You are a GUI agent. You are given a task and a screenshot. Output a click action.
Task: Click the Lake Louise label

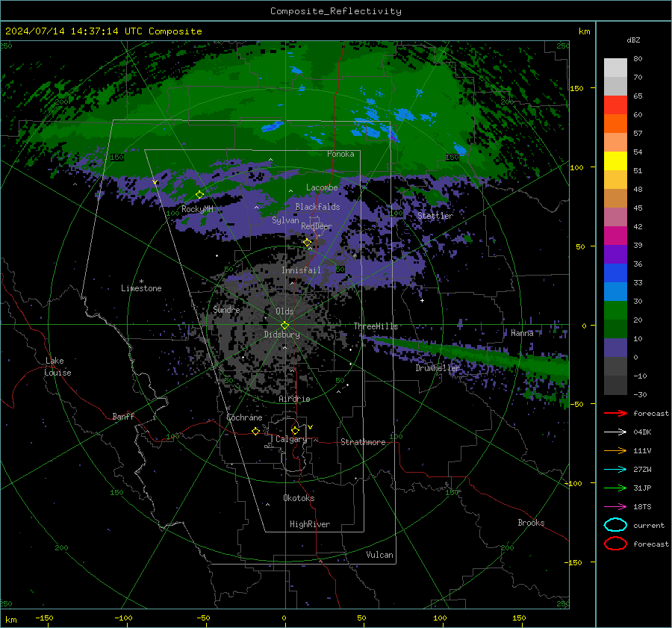(58, 367)
